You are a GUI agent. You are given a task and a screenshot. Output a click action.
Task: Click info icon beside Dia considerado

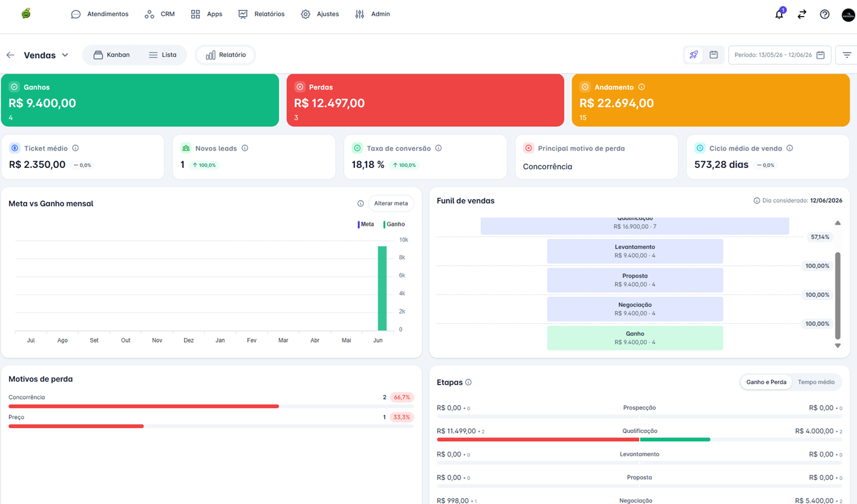click(757, 200)
